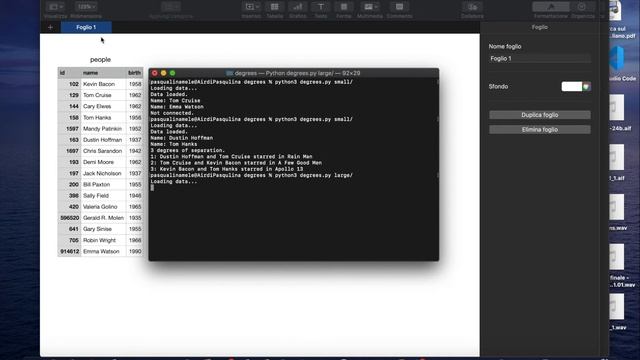
Task: Open the Multimedia media dropdown
Action: pos(370,7)
